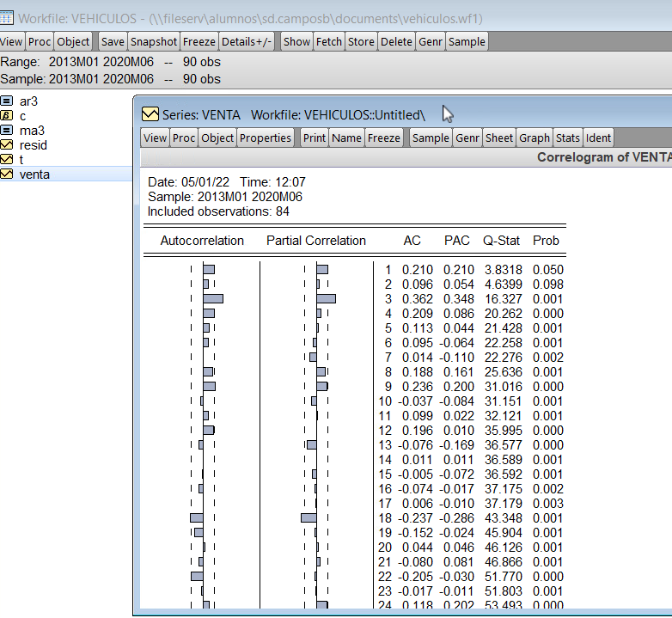Screen dimensions: 672x618
Task: Open the series window Object menu
Action: (217, 138)
